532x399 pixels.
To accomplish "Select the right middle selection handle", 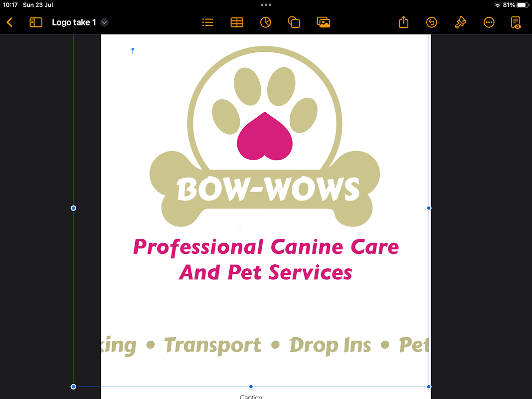I will point(429,208).
